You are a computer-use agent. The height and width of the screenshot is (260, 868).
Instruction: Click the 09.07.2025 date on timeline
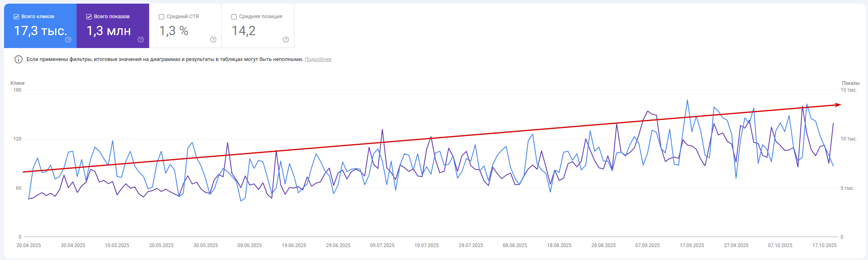[382, 245]
